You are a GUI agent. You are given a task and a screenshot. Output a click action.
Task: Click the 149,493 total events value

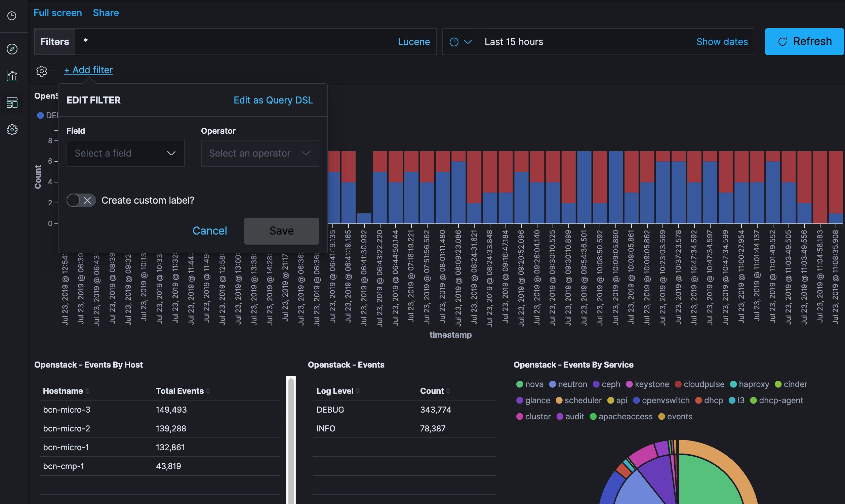[x=171, y=410]
